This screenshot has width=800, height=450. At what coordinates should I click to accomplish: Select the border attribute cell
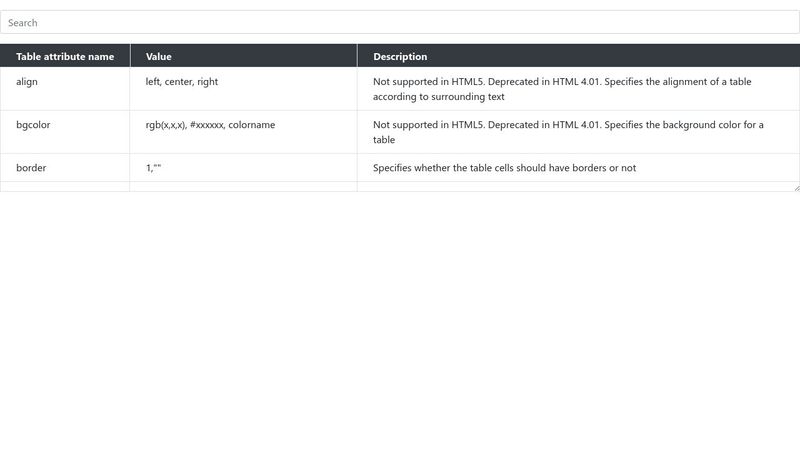click(x=65, y=168)
